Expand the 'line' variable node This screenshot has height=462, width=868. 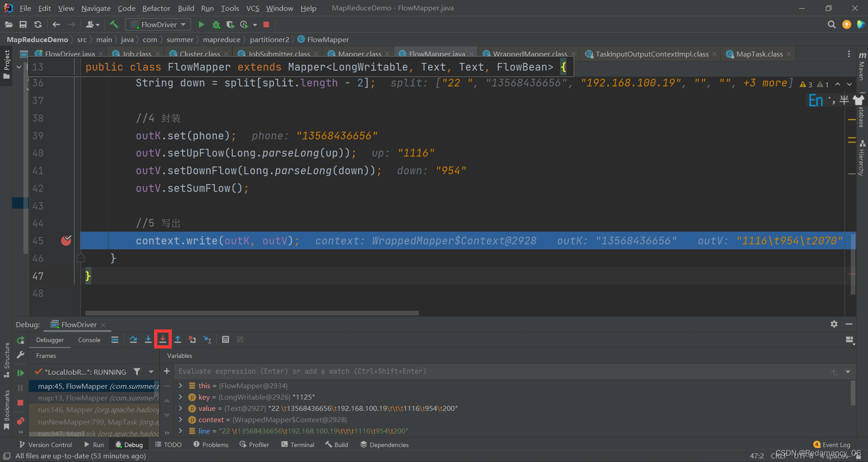click(x=180, y=431)
